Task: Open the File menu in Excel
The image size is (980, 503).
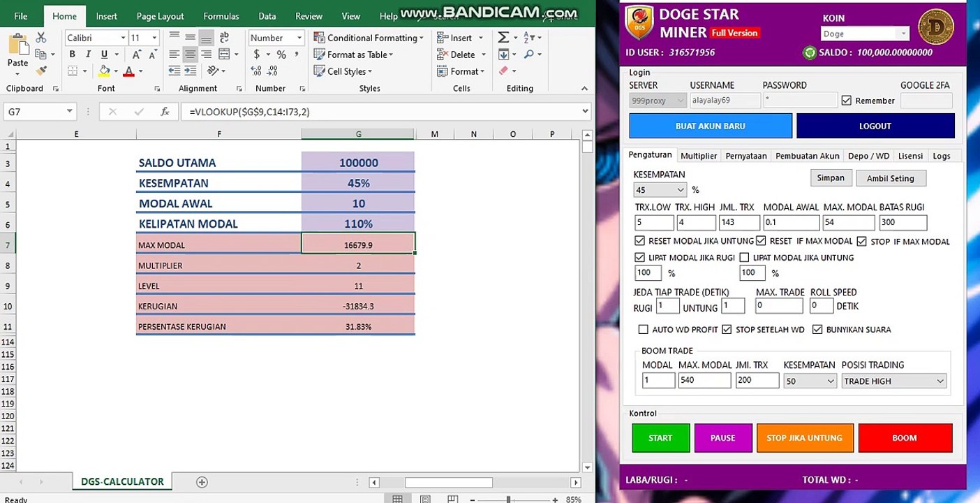Action: [21, 16]
